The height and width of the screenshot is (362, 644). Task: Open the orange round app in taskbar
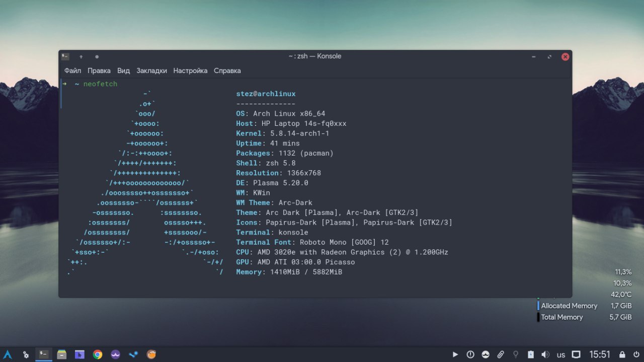(151, 354)
